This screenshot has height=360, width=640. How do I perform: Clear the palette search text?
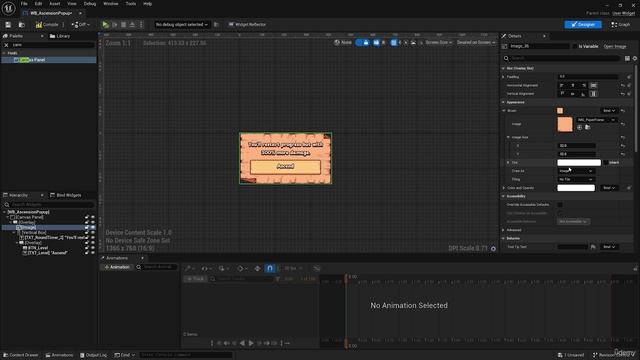[x=6, y=45]
